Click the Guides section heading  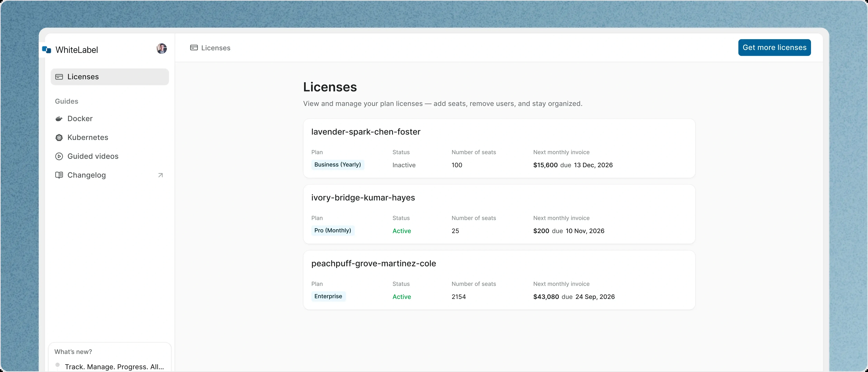tap(66, 101)
